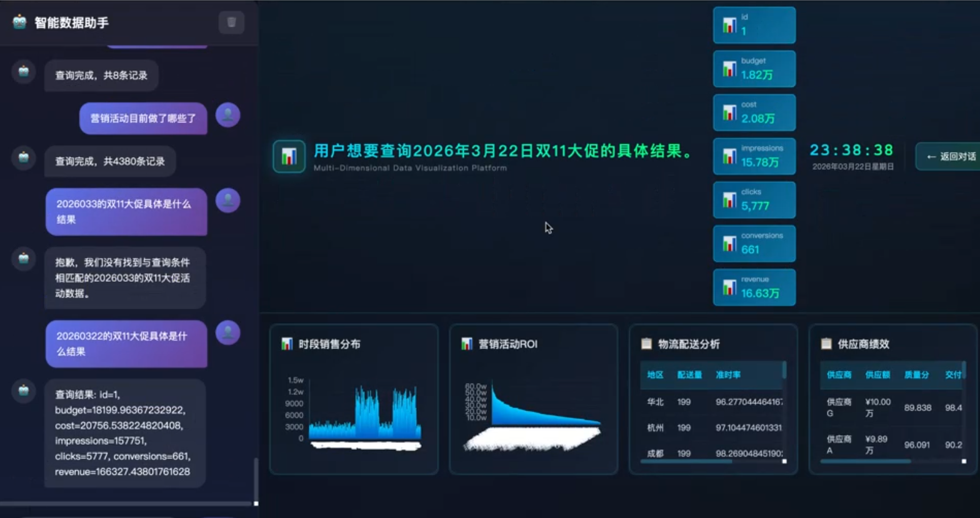Viewport: 980px width, 518px height.
Task: Click the chart icon on revenue card
Action: click(x=729, y=287)
